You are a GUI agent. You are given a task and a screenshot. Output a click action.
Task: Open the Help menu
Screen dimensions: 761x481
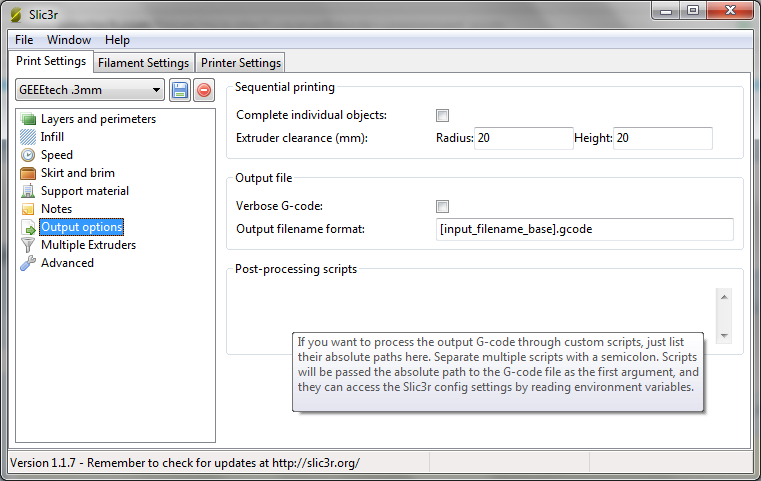tap(117, 40)
